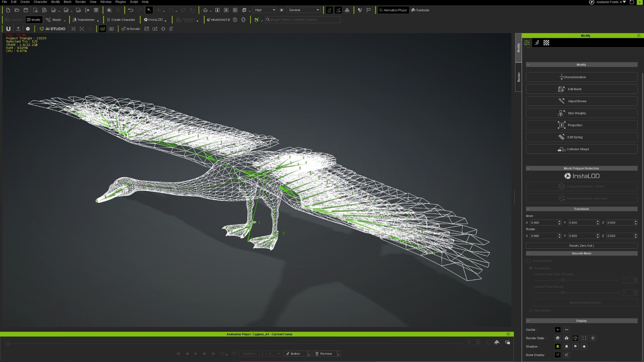Screen dimensions: 644x362
Task: Click the Turntable button
Action: point(420,10)
